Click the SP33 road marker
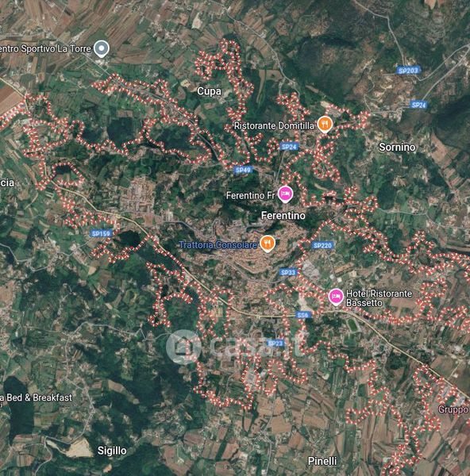Screen dimensions: 470x476 coord(287,272)
